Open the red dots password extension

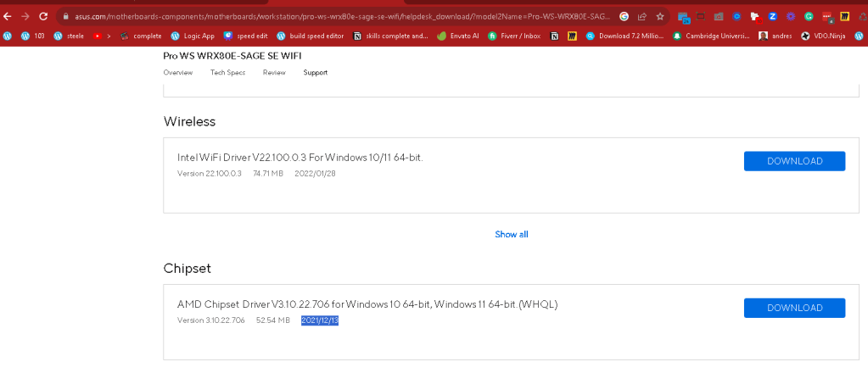[x=827, y=17]
